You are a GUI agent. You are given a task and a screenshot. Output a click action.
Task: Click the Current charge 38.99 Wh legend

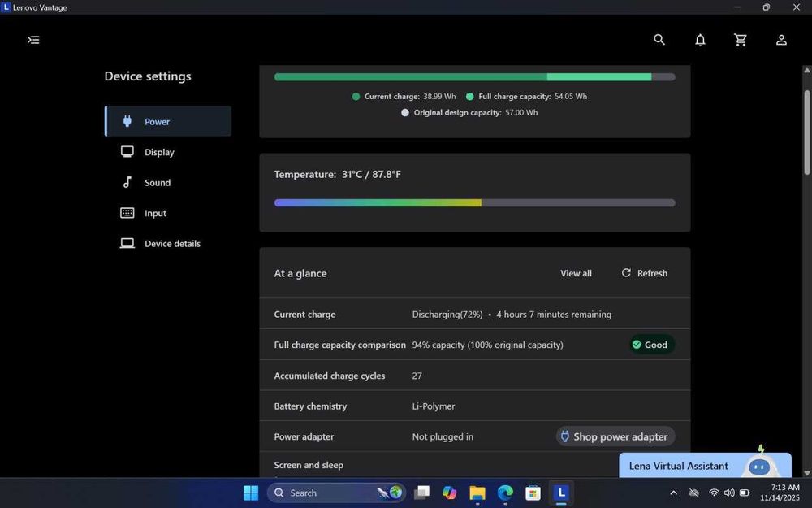pos(404,97)
